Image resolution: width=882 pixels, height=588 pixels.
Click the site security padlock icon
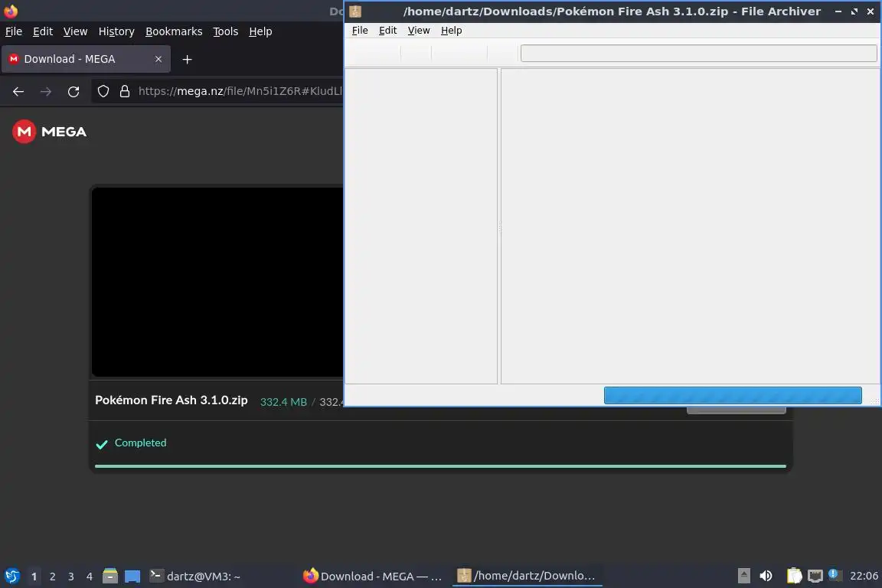(125, 91)
